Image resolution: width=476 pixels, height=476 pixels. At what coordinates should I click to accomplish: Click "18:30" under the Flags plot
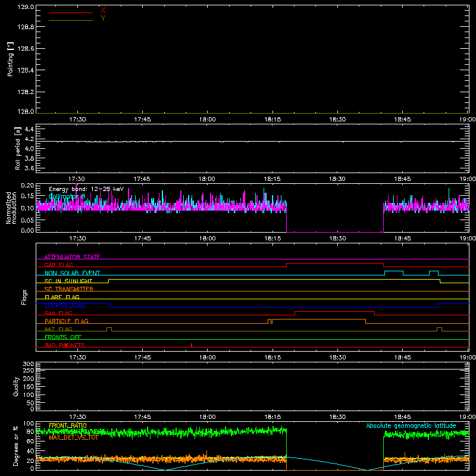pyautogui.click(x=337, y=358)
